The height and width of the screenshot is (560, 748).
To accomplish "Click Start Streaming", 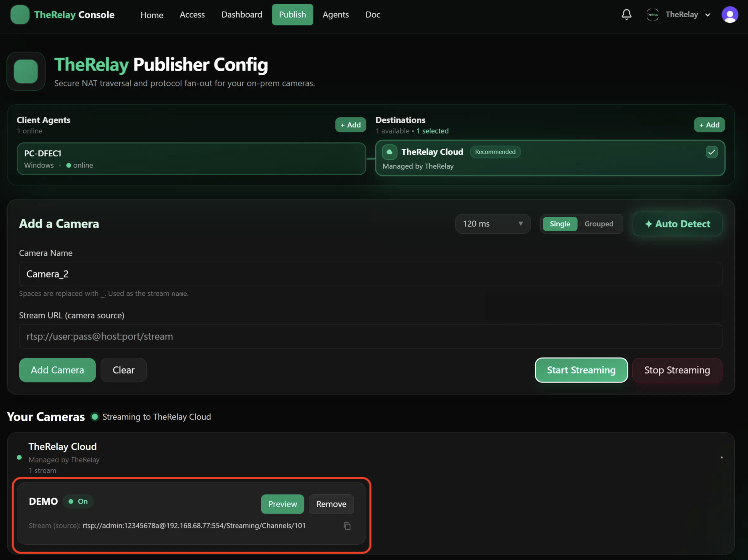I will [x=581, y=370].
